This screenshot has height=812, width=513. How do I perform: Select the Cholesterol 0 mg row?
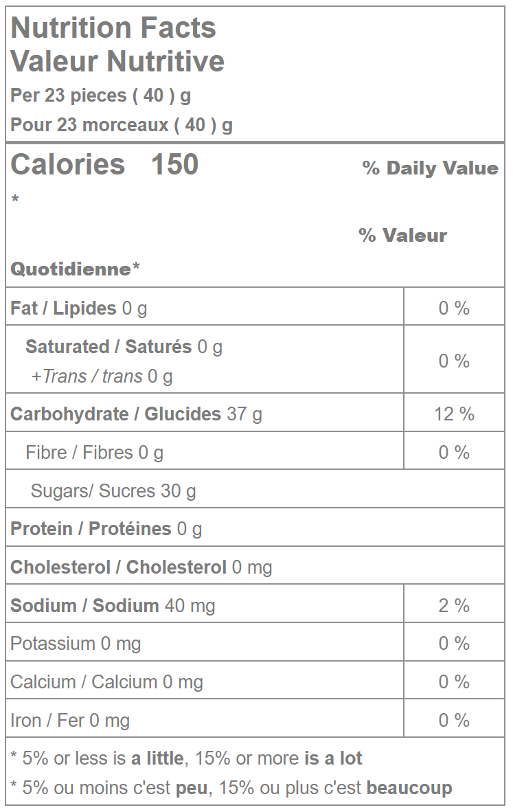[141, 567]
